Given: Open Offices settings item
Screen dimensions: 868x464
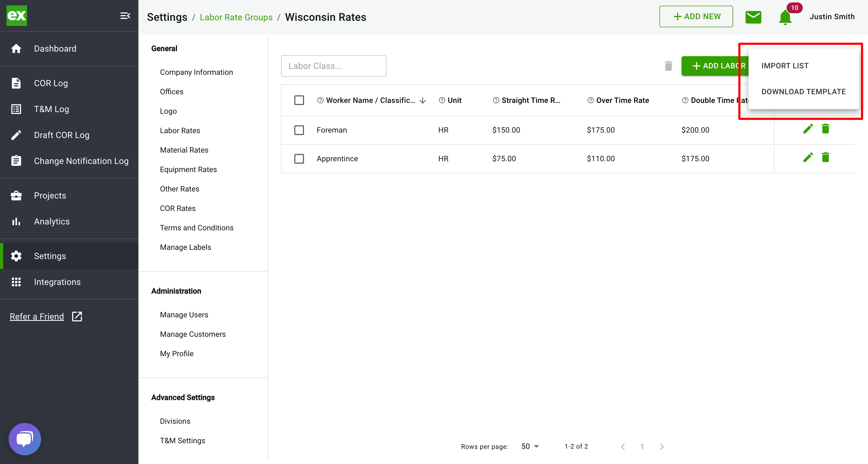Looking at the screenshot, I should coord(172,92).
